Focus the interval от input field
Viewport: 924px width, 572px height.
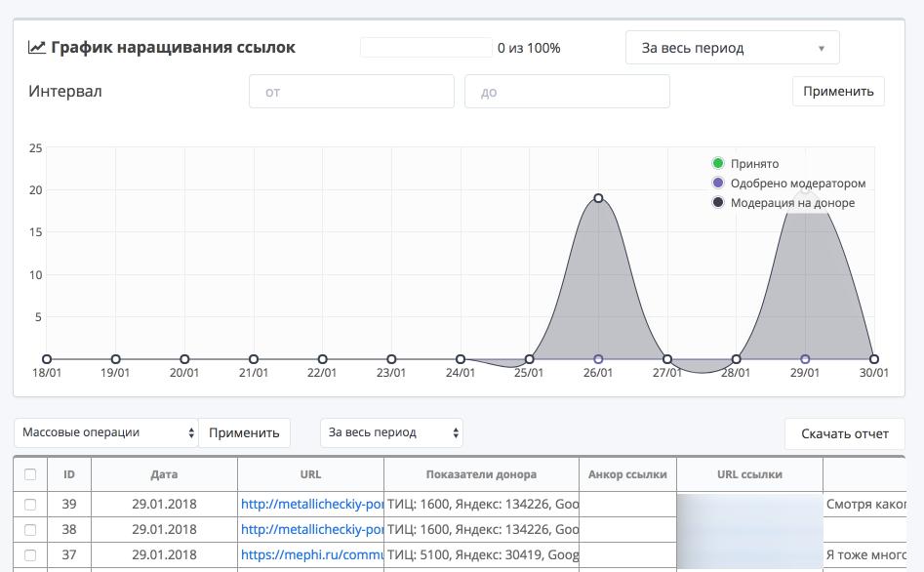pos(351,92)
